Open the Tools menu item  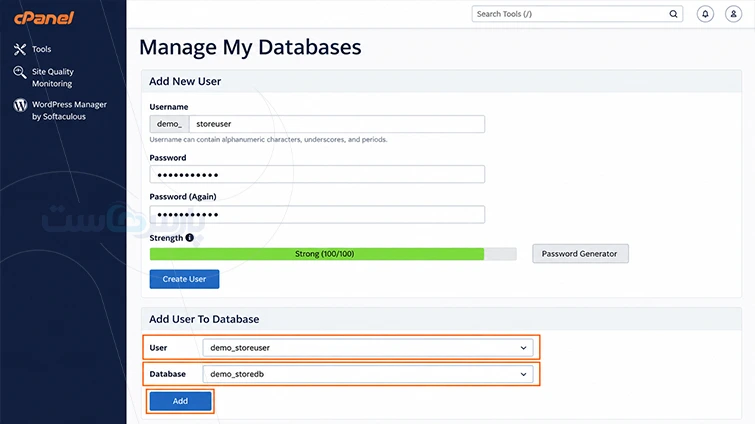[41, 49]
